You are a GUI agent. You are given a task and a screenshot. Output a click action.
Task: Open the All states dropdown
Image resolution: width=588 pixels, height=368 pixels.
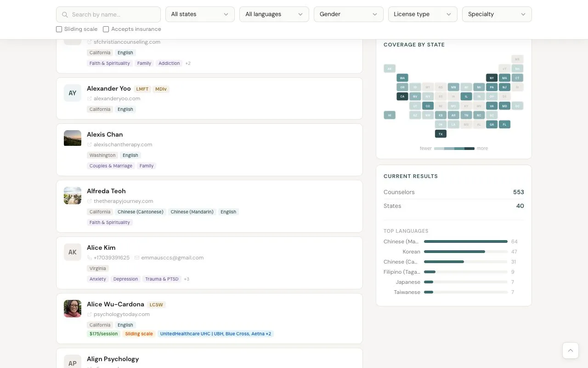click(200, 14)
